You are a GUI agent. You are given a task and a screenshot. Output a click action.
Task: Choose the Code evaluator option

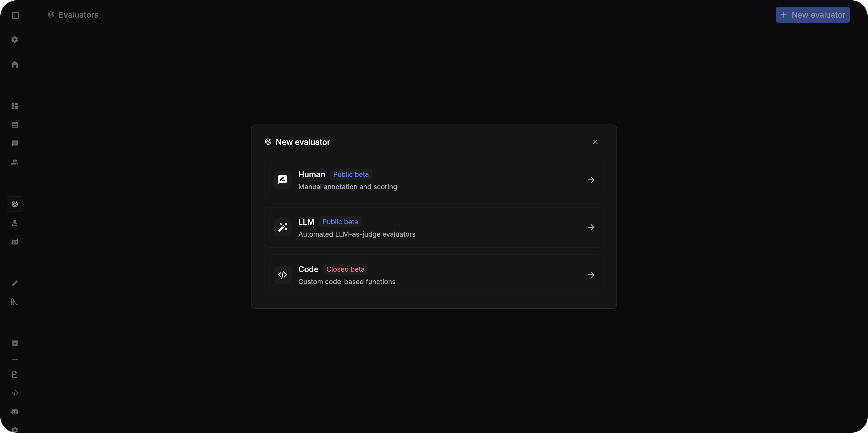(434, 275)
